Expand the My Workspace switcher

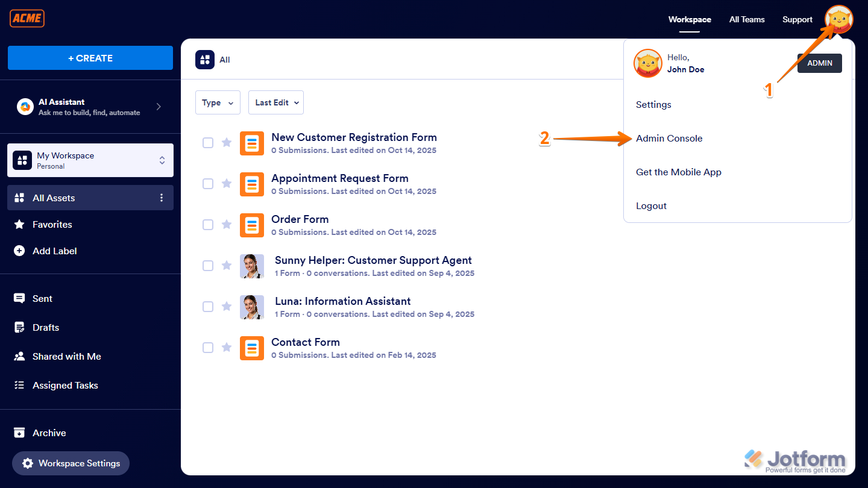click(x=162, y=160)
